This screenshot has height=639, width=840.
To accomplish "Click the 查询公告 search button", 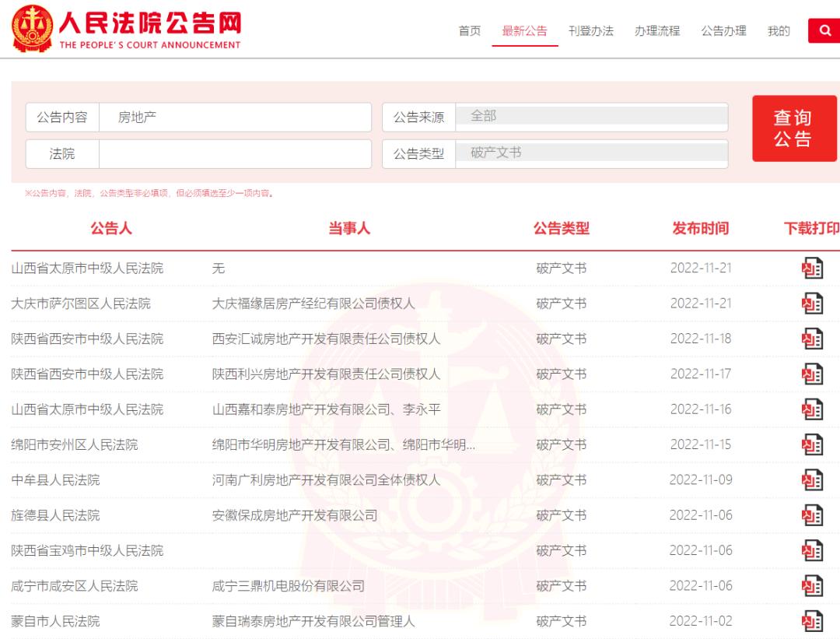I will click(795, 128).
